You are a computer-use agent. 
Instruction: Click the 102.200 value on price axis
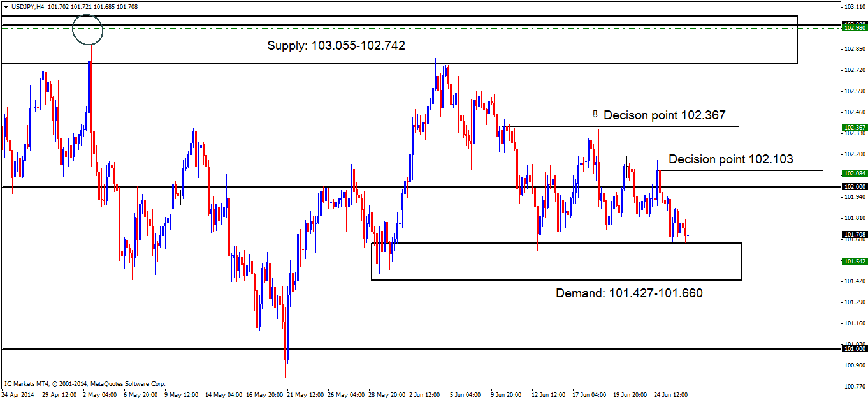click(854, 154)
